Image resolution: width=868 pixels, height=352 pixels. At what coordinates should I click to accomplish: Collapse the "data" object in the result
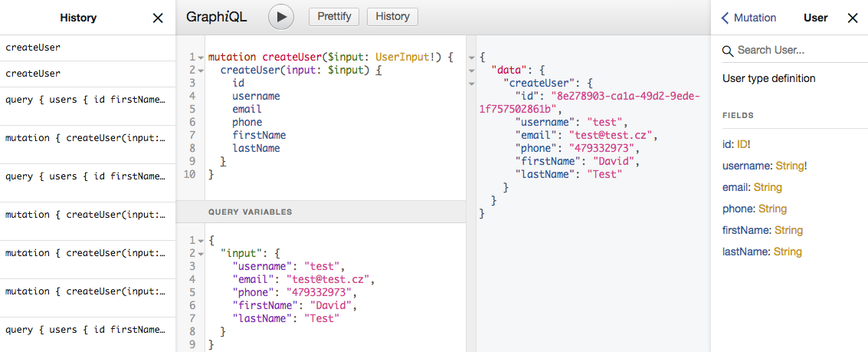(x=472, y=71)
